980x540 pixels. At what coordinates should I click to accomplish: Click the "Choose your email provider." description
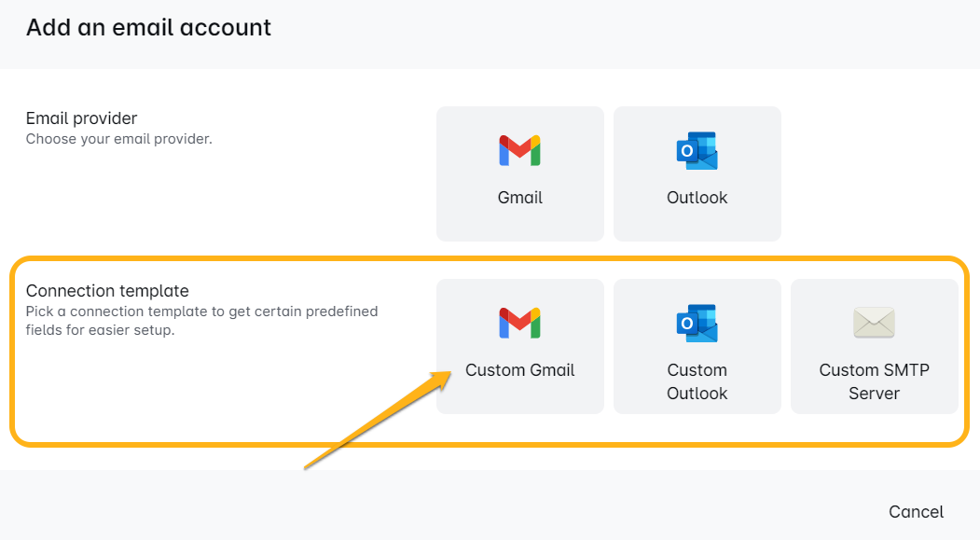coord(119,140)
